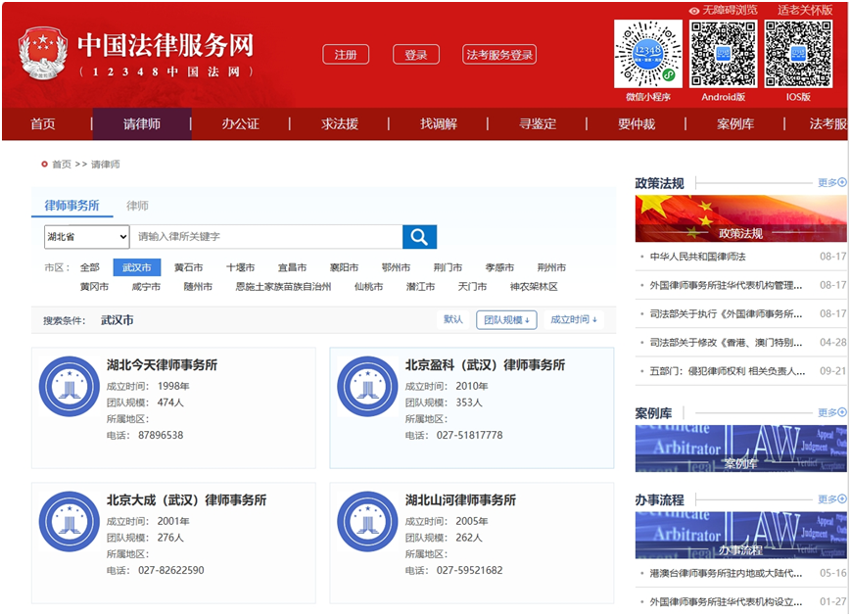
Task: Open 湖北今天律师事务所 title link
Action: point(162,365)
